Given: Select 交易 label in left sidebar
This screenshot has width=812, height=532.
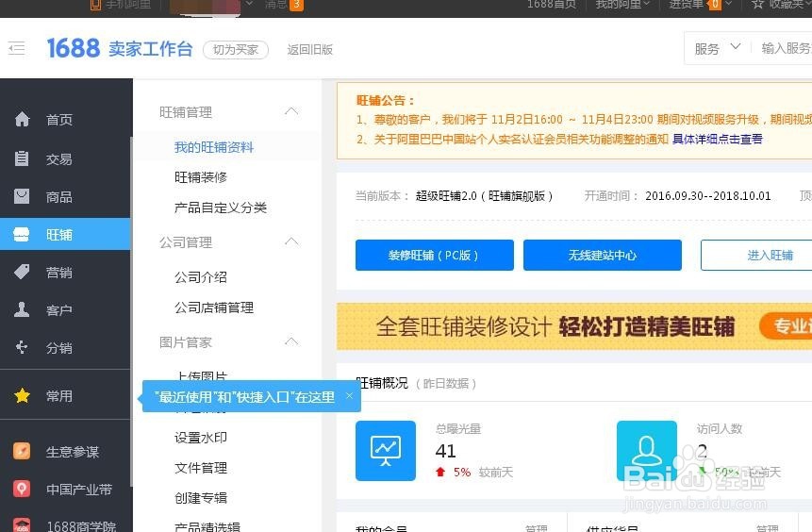Looking at the screenshot, I should [59, 159].
